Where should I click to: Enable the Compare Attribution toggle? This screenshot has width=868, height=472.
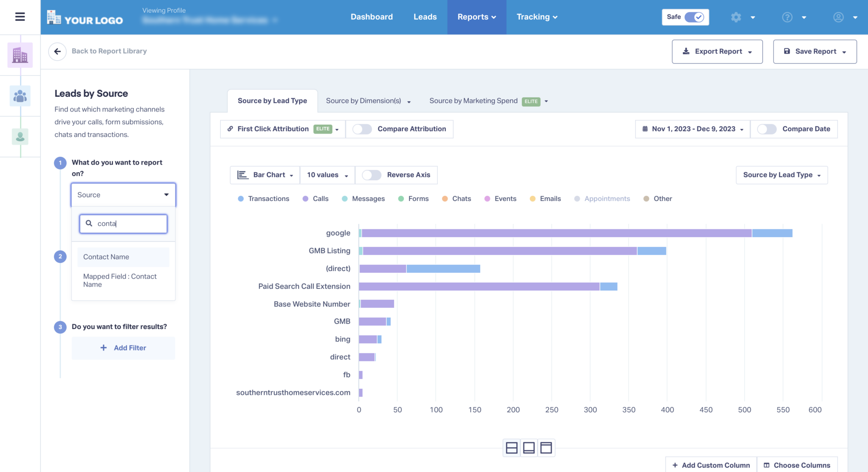[x=362, y=129]
